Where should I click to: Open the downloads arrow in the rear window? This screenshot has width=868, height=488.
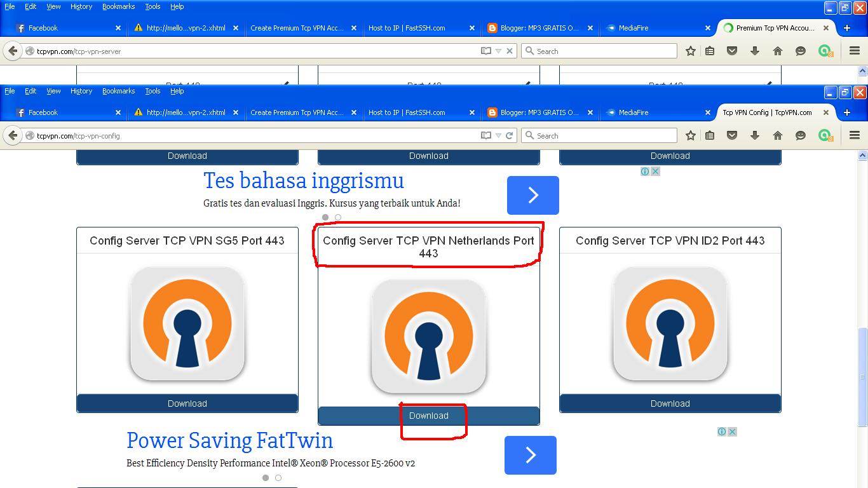(x=755, y=51)
